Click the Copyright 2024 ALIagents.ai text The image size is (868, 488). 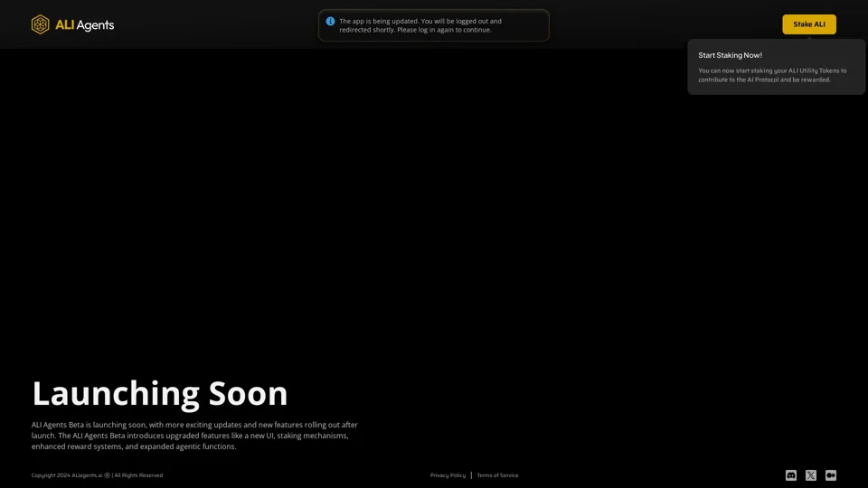pyautogui.click(x=66, y=475)
